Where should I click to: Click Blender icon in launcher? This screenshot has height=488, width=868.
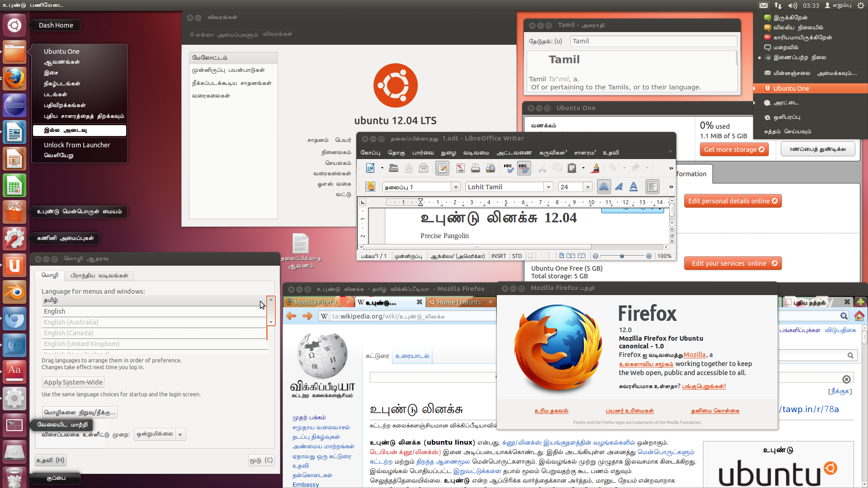click(x=14, y=292)
